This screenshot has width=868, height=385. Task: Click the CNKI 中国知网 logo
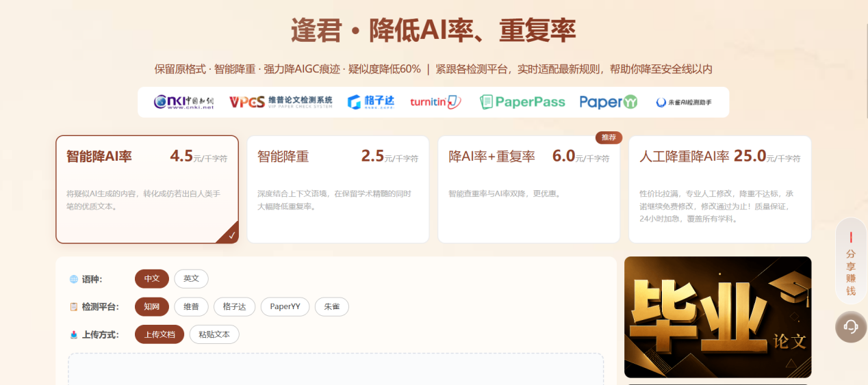(x=183, y=102)
